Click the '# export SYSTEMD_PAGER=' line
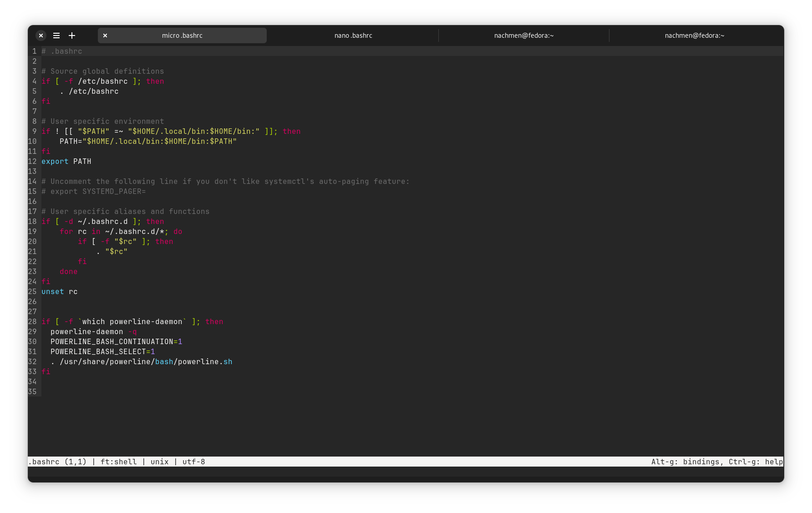The image size is (812, 513). click(93, 192)
